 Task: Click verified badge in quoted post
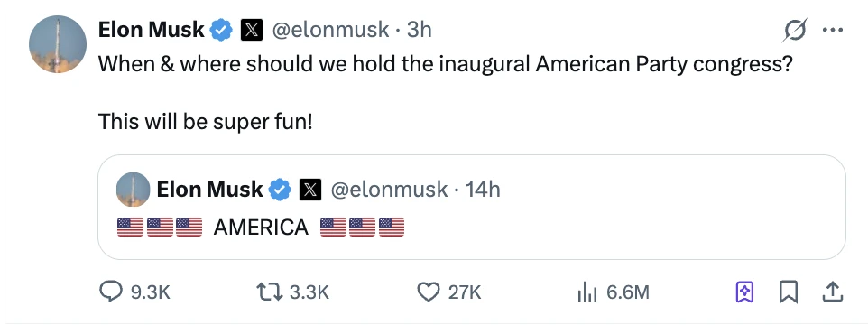point(280,190)
